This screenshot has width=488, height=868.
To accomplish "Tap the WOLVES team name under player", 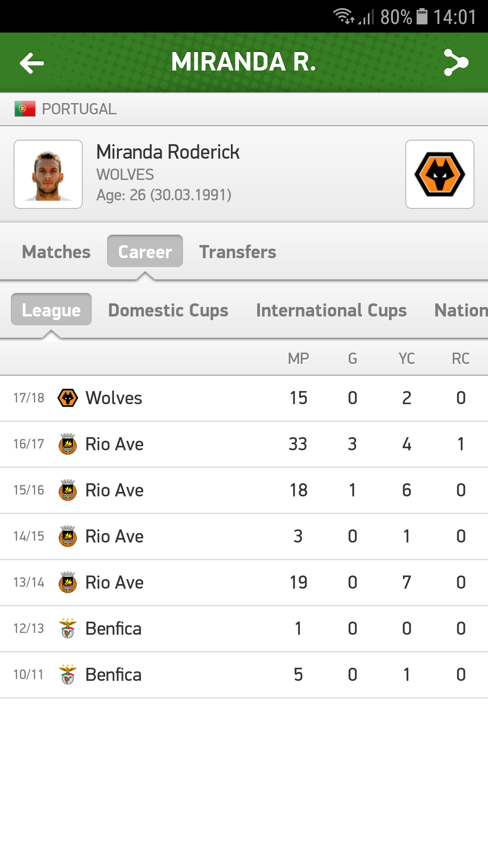I will [x=125, y=175].
